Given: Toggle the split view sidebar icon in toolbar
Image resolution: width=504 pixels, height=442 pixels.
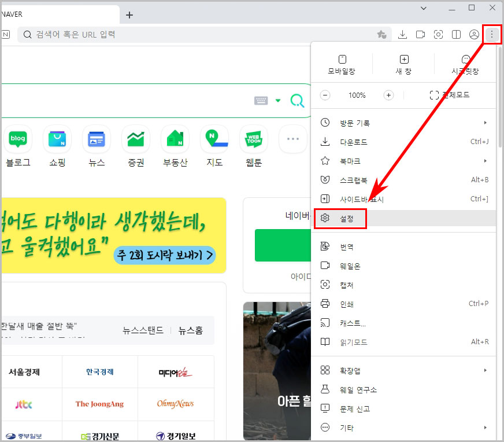Looking at the screenshot, I should pyautogui.click(x=456, y=34).
